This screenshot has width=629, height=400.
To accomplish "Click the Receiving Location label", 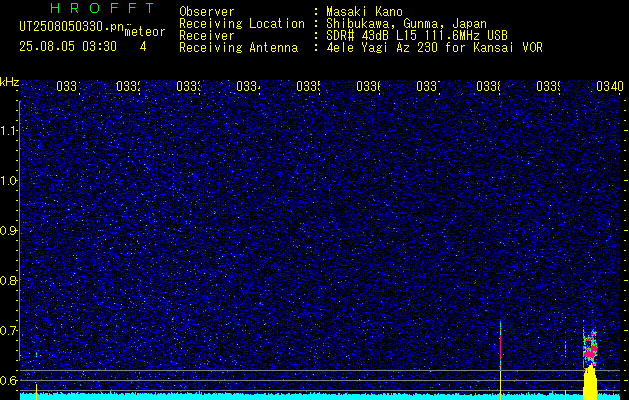I will coord(242,24).
